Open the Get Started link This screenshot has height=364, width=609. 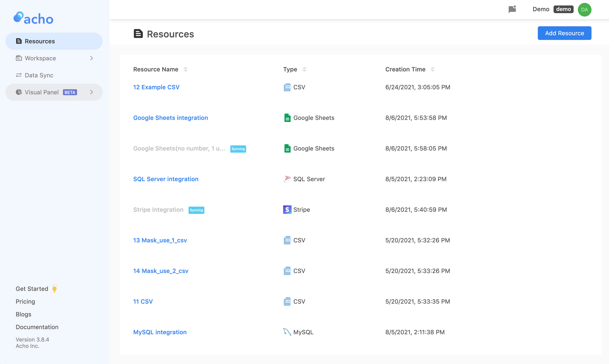[x=32, y=289]
